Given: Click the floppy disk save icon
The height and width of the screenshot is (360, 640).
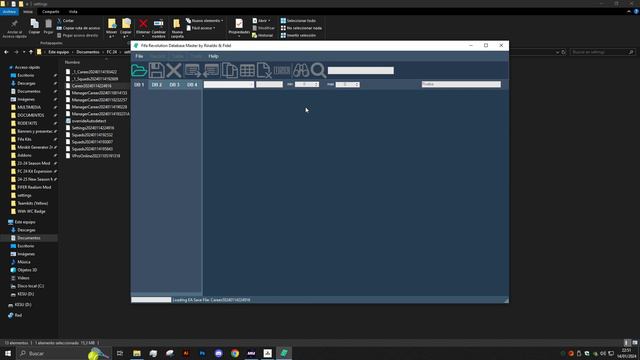Looking at the screenshot, I should (x=156, y=71).
